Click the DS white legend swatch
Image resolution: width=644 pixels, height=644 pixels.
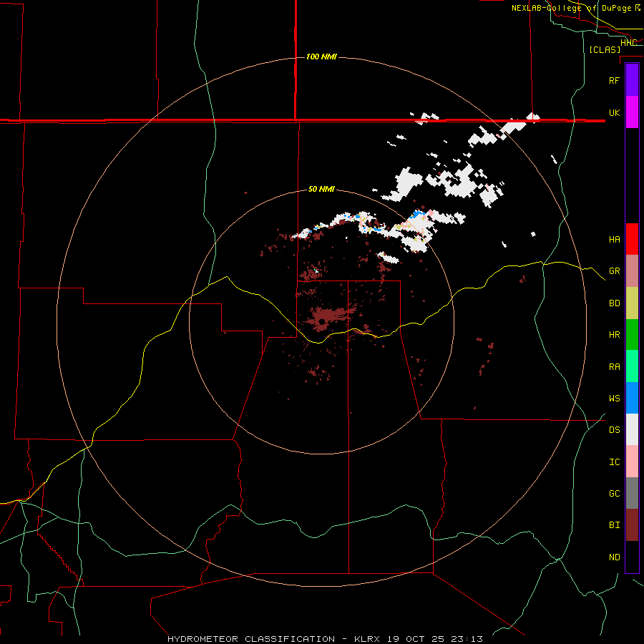pos(632,429)
